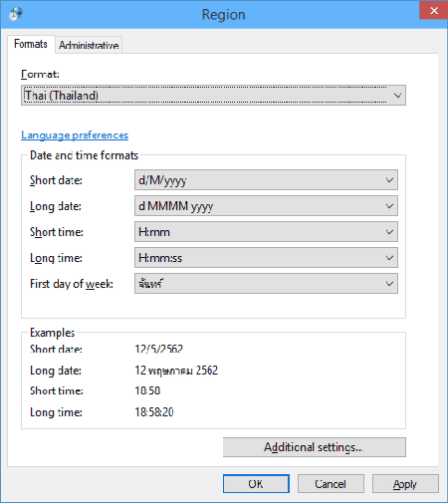The image size is (448, 503).
Task: Click the Apply button
Action: [405, 484]
